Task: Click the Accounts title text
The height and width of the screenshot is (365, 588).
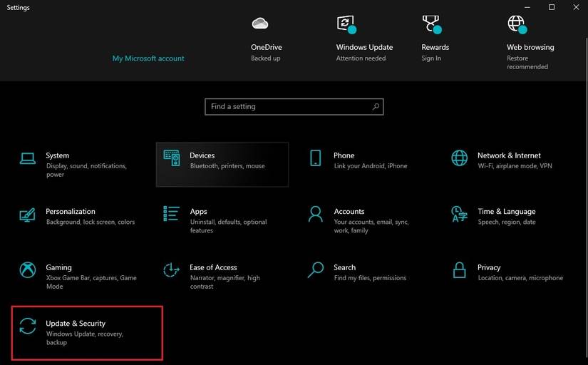Action: pyautogui.click(x=349, y=211)
